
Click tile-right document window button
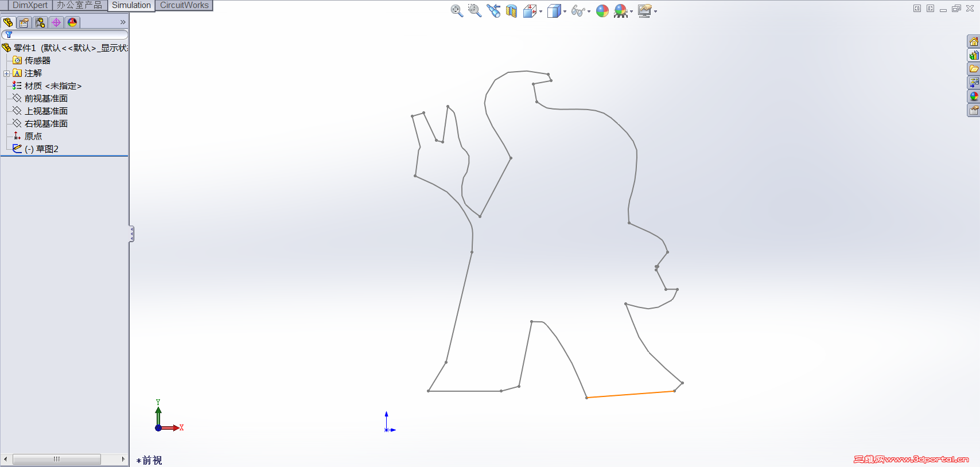tap(930, 9)
